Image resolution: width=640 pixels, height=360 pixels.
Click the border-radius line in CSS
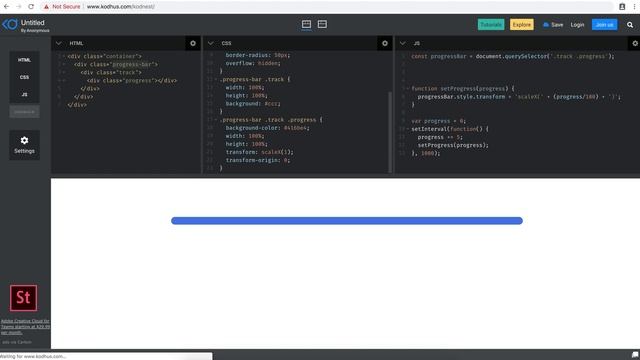click(258, 56)
